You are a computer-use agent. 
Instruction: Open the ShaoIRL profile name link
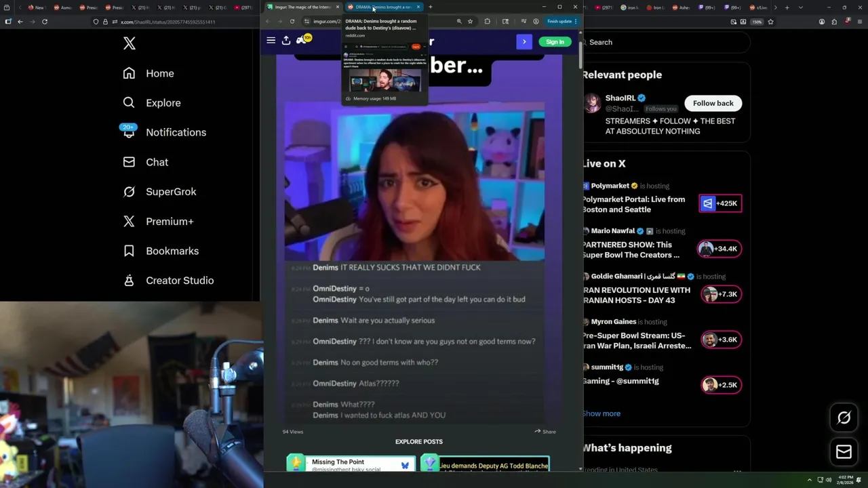click(620, 98)
